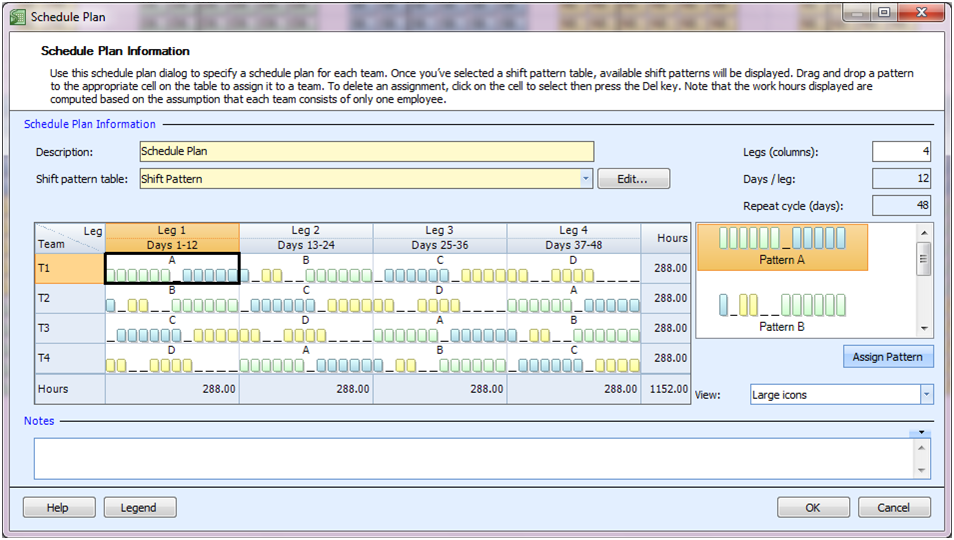The image size is (954, 540).
Task: Select T4 Leg 1 cell with pattern D
Action: tap(172, 358)
